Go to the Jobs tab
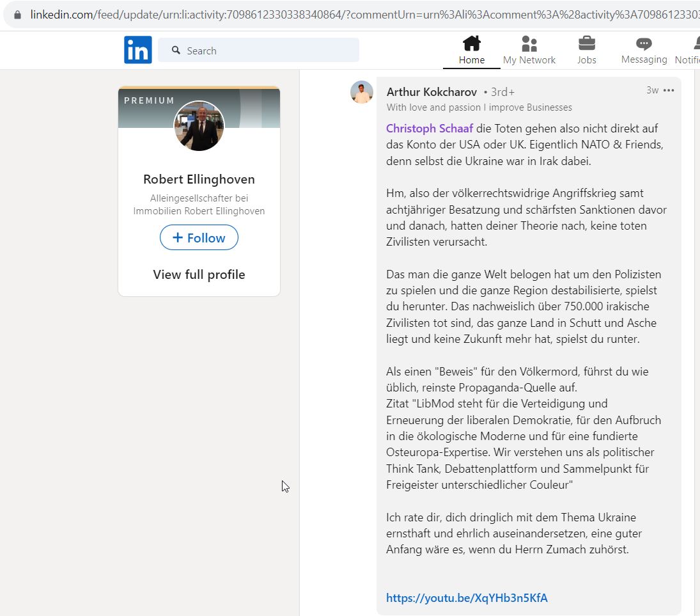Image resolution: width=700 pixels, height=616 pixels. pyautogui.click(x=586, y=50)
